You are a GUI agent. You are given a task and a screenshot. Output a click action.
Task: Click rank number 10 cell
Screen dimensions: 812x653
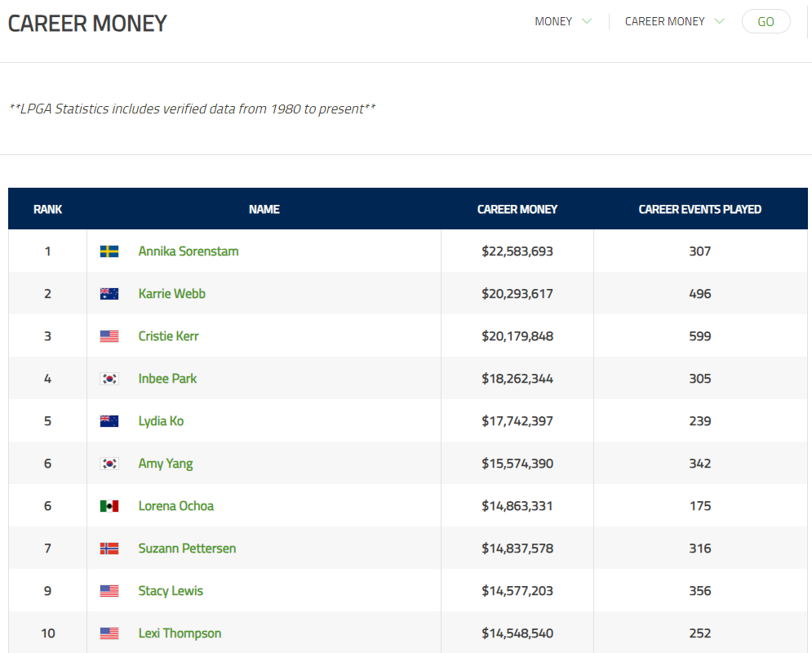coord(47,633)
